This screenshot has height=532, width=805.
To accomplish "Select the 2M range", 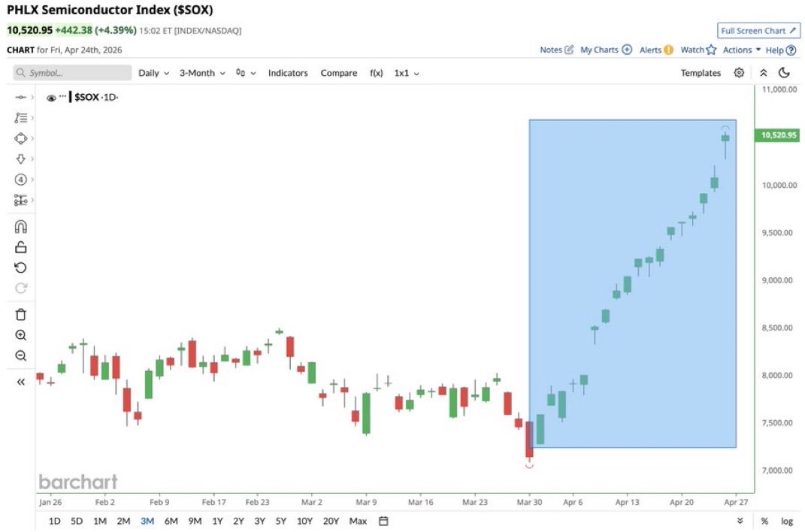I will [x=123, y=521].
